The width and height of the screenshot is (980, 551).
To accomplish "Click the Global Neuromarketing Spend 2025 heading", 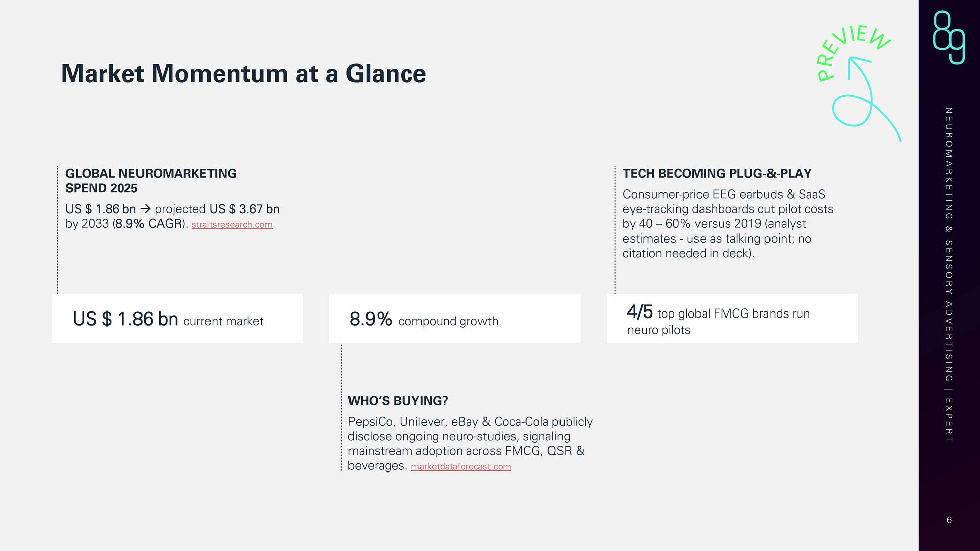I will 151,180.
